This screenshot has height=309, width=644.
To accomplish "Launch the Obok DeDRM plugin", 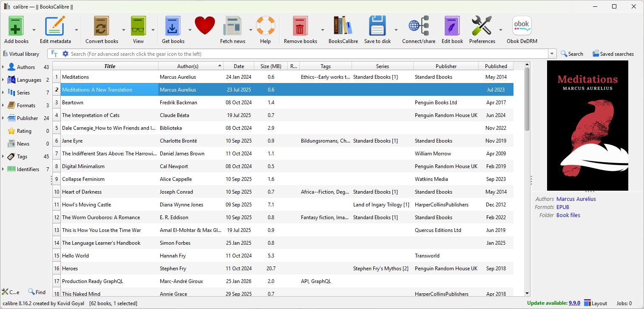I will click(522, 26).
